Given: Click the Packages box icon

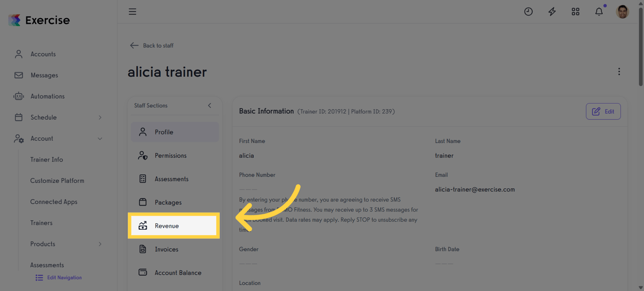Looking at the screenshot, I should (x=143, y=202).
